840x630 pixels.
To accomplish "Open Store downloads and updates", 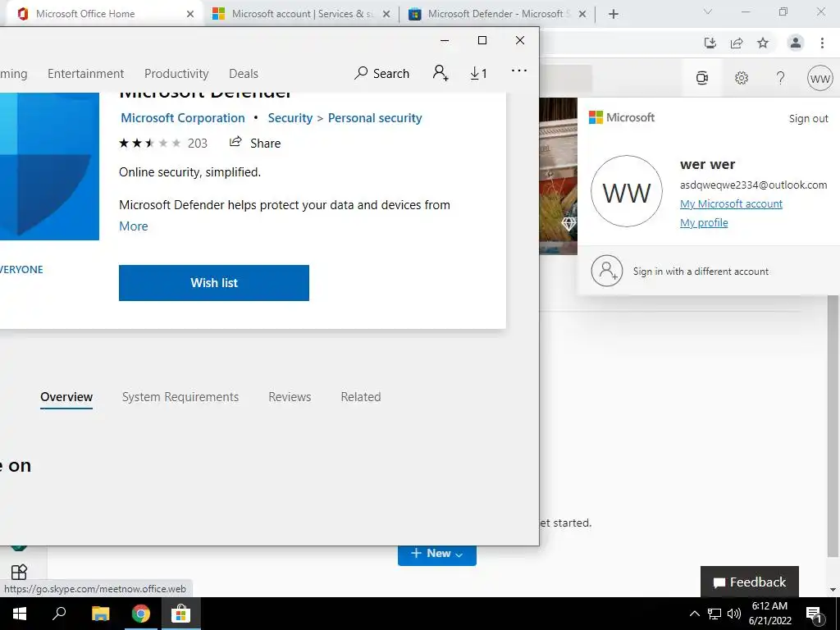I will [478, 73].
